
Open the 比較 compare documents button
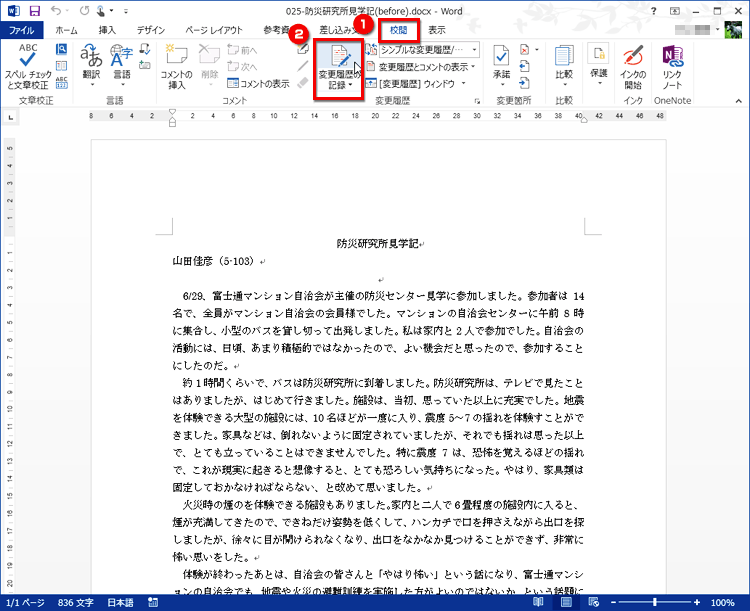click(x=564, y=66)
